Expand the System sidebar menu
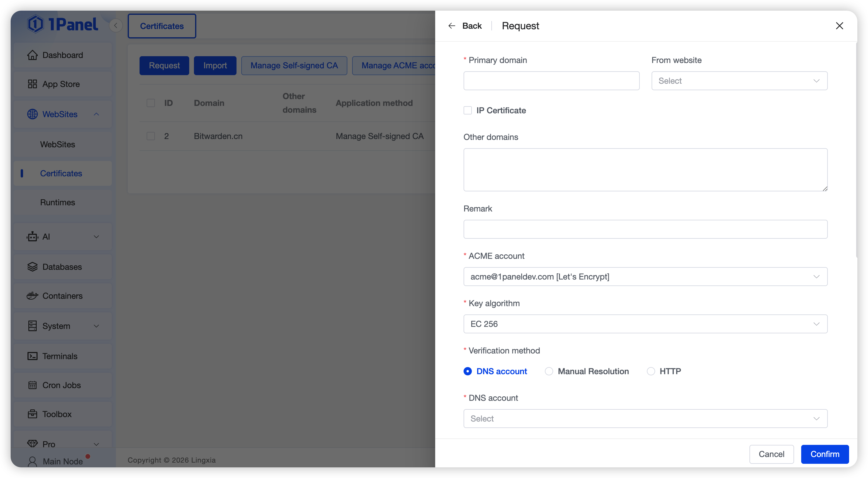This screenshot has width=868, height=478. point(63,326)
